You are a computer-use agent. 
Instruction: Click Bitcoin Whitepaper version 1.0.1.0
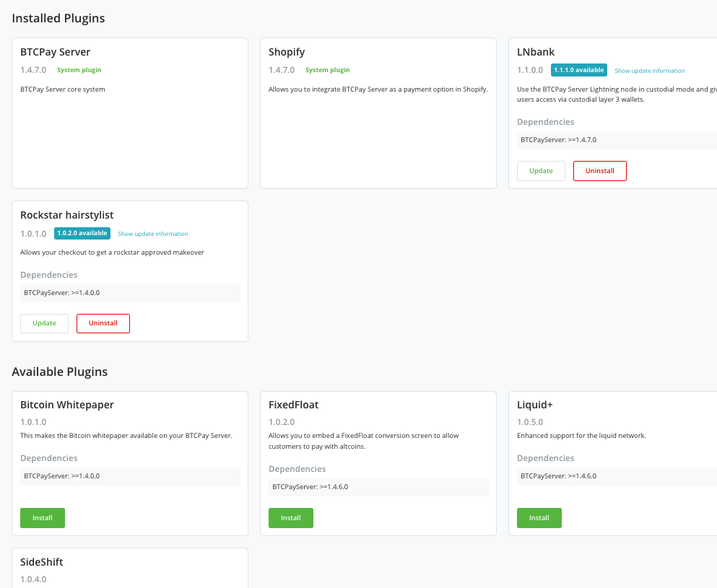coord(33,422)
